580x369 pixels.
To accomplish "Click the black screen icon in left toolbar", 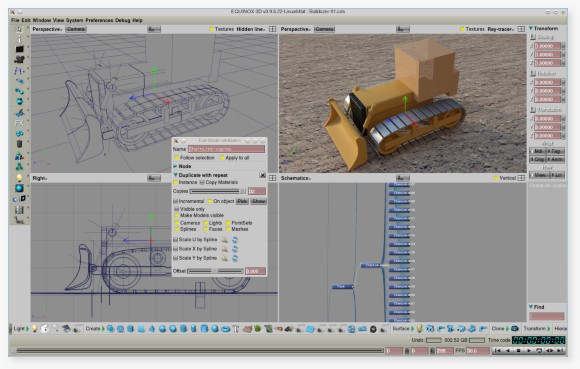I will point(19,49).
